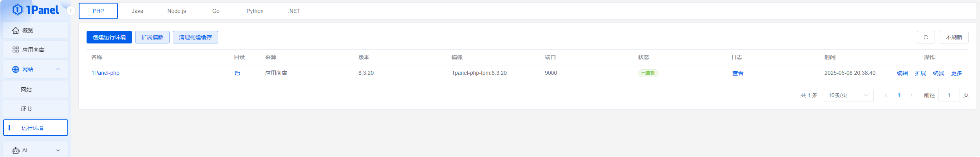The image size is (980, 157).
Task: Click 更多 for 1Panel-php row
Action: [x=956, y=73]
